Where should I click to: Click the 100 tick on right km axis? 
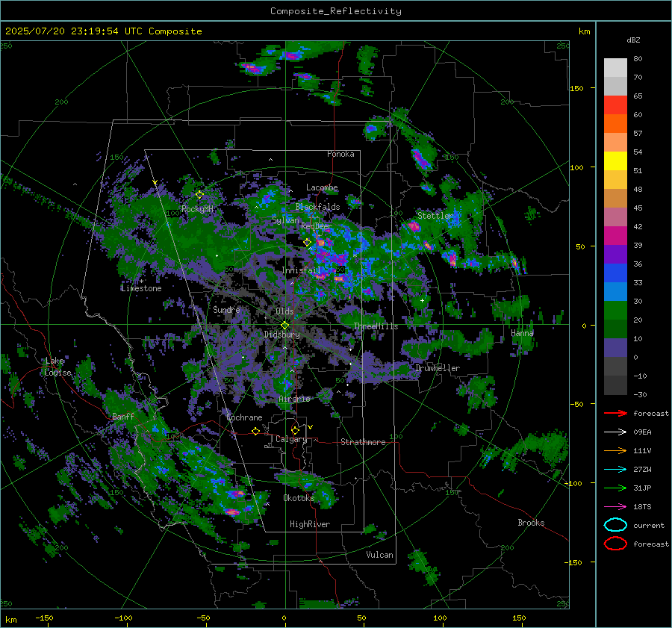pyautogui.click(x=576, y=167)
